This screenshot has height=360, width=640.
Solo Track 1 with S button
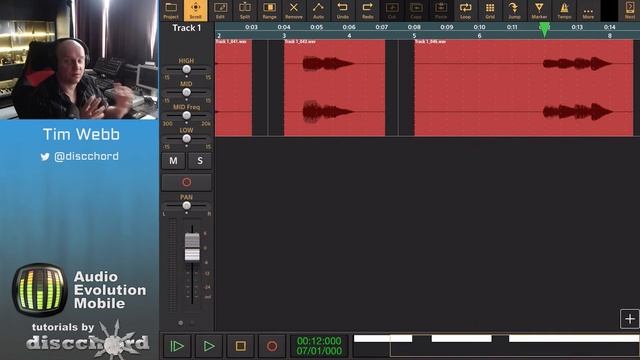(200, 161)
